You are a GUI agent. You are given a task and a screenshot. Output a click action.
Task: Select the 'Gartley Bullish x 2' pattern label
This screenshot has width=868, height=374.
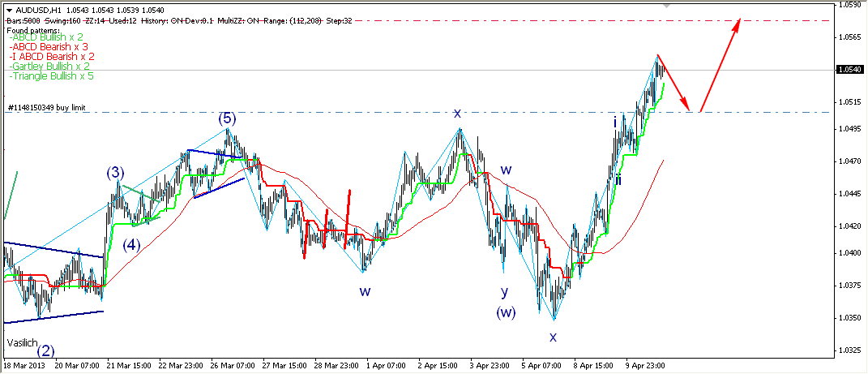point(49,67)
